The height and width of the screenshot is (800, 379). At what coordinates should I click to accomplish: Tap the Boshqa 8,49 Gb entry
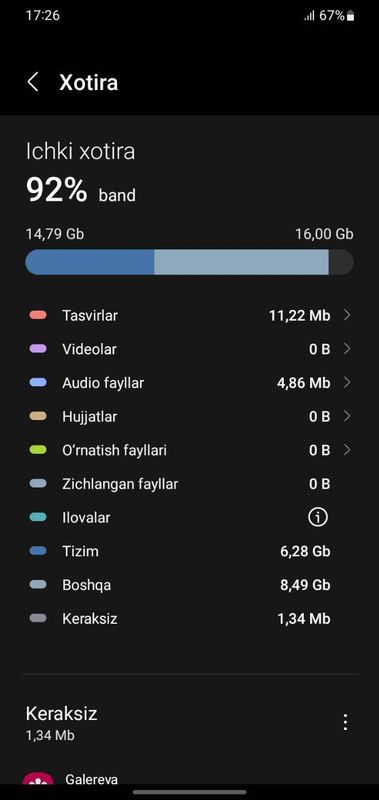[189, 585]
